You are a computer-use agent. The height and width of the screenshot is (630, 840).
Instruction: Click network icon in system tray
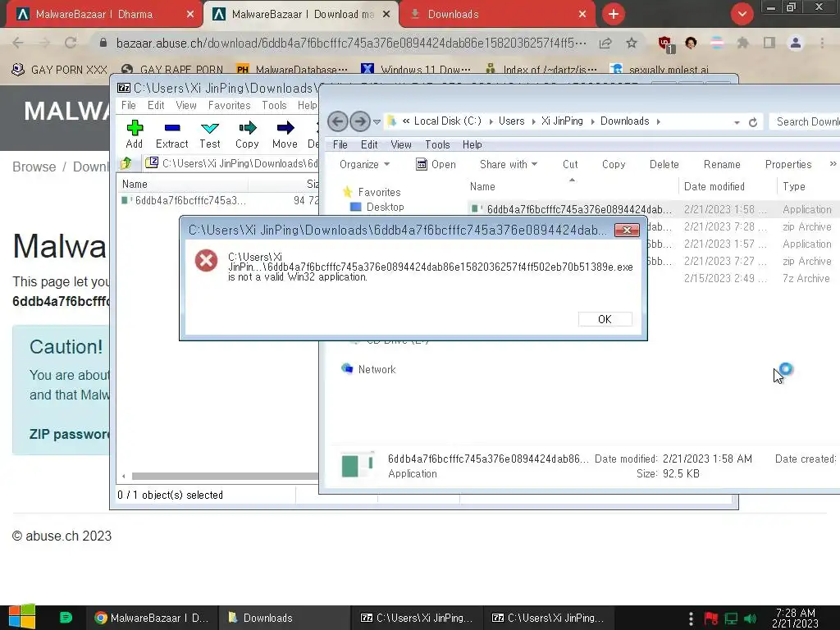tap(731, 619)
